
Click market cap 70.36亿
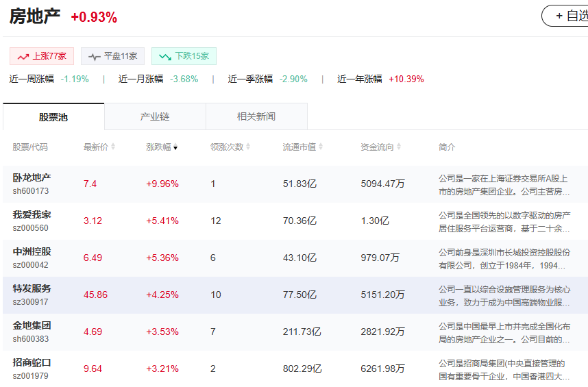[299, 221]
